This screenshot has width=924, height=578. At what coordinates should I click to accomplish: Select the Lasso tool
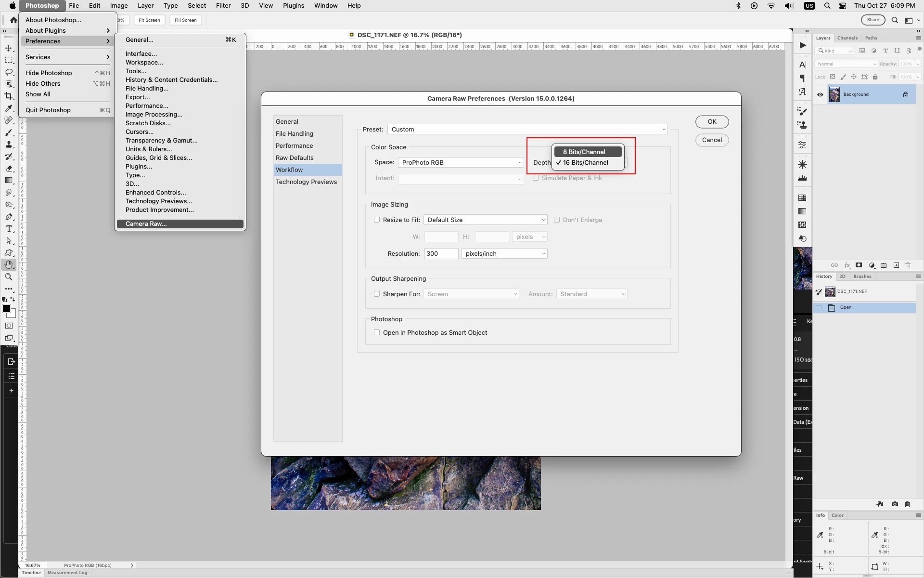point(9,72)
